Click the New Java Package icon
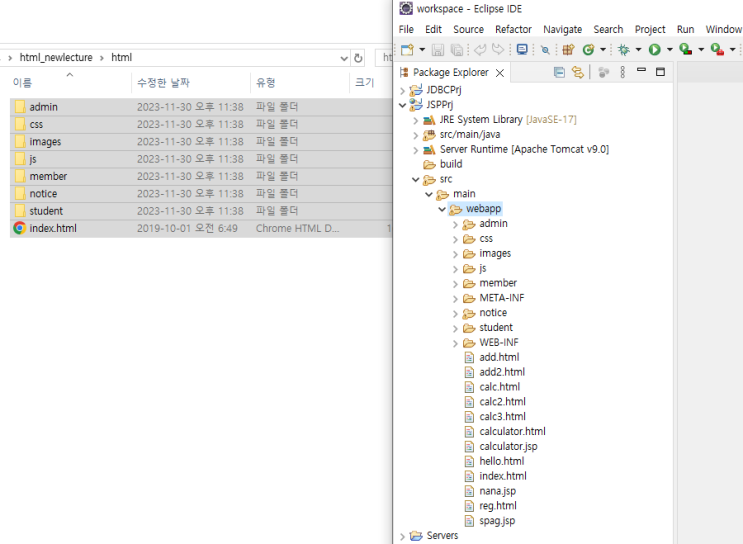Image resolution: width=743 pixels, height=544 pixels. [568, 49]
